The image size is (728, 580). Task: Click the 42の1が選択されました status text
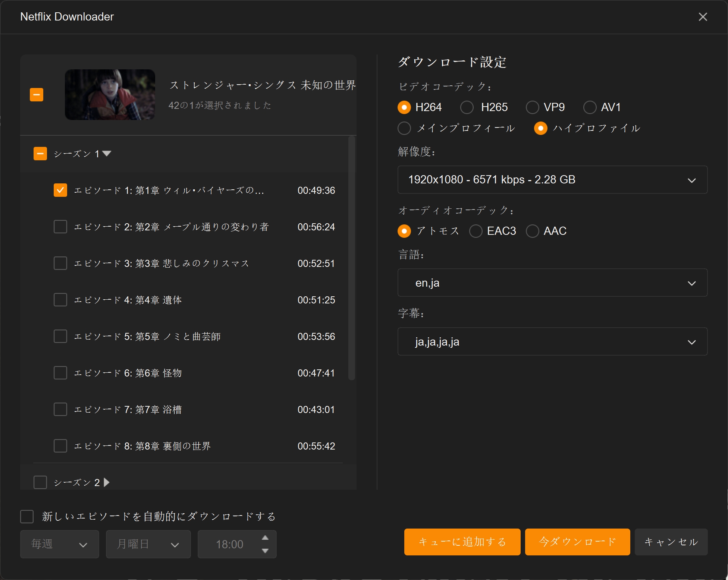[220, 105]
